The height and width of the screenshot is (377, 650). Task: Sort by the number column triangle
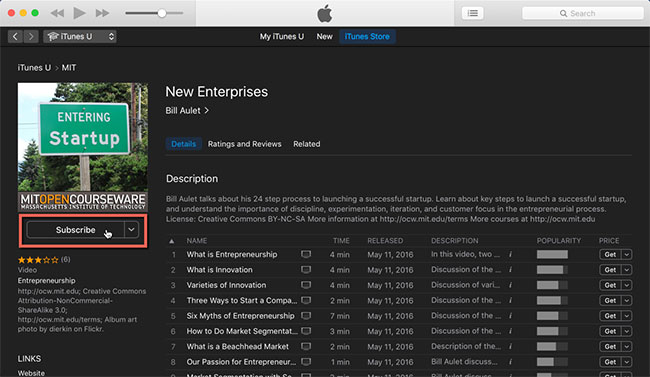(172, 241)
